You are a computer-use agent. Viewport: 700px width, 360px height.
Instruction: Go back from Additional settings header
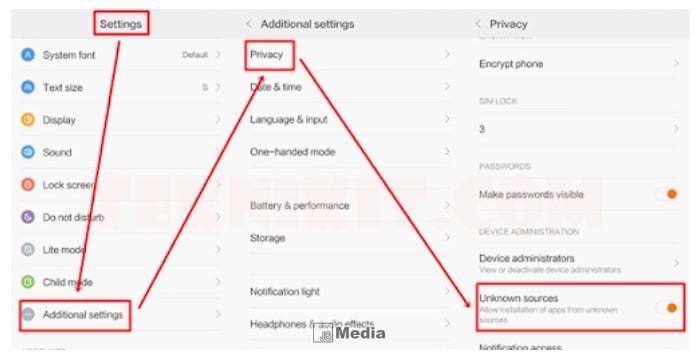pos(249,24)
